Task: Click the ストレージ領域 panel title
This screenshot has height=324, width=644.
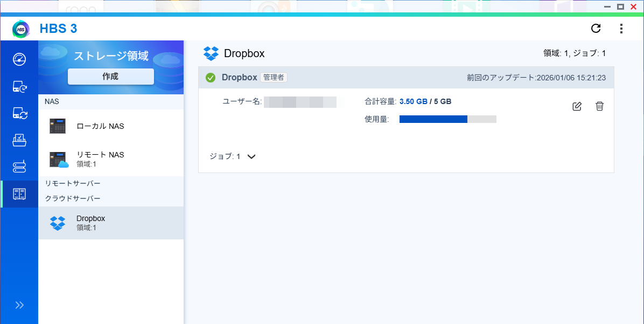Action: [111, 56]
